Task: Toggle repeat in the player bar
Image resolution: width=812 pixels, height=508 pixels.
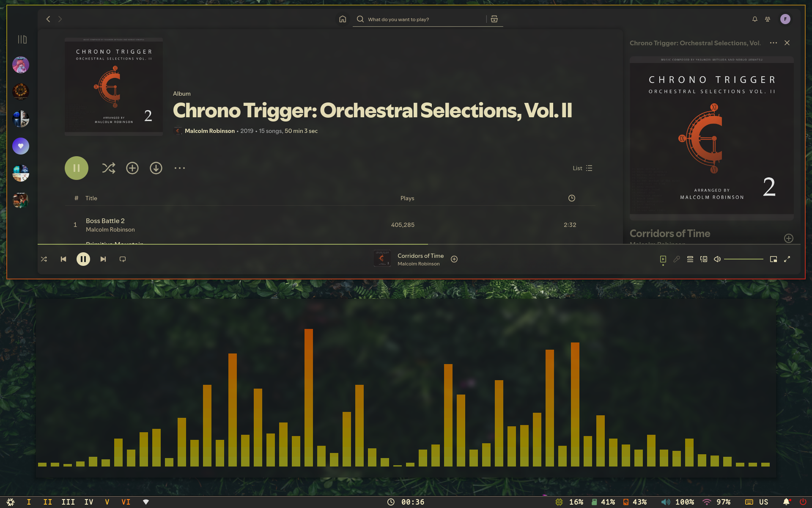Action: 123,259
